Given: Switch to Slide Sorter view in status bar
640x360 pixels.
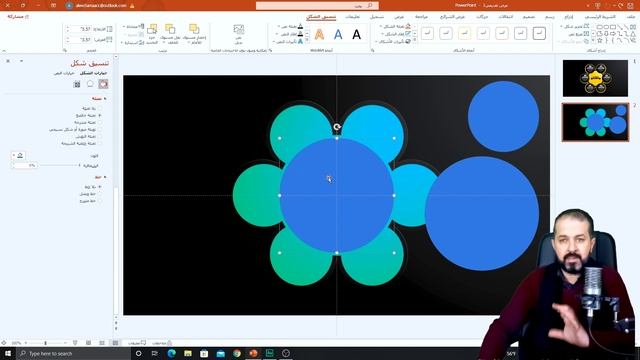Looking at the screenshot, I should click(102, 343).
